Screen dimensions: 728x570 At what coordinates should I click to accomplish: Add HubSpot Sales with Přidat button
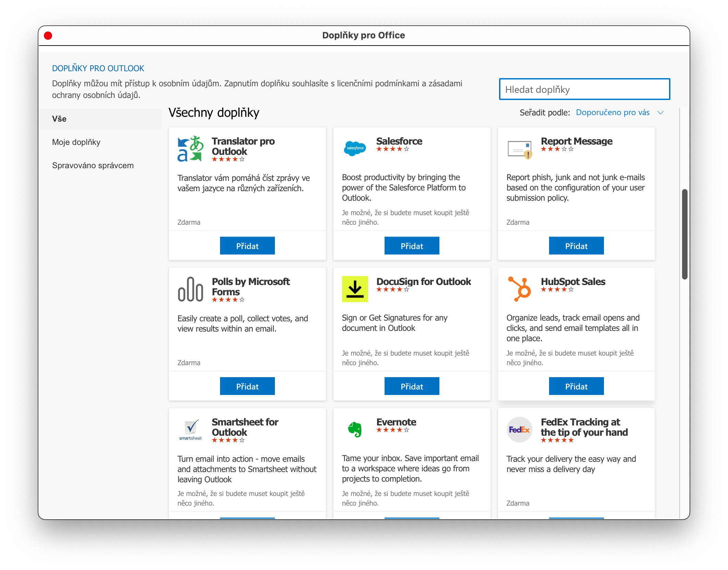click(576, 386)
